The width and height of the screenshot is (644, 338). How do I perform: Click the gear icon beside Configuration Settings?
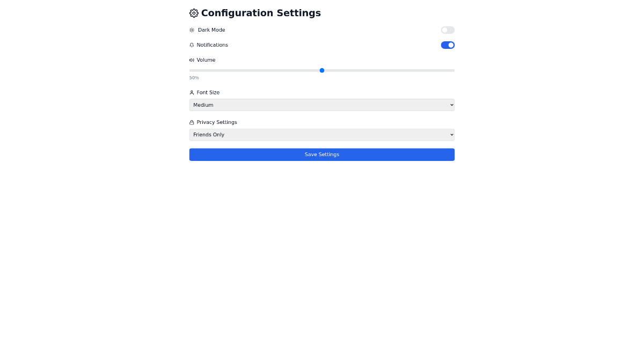194,13
